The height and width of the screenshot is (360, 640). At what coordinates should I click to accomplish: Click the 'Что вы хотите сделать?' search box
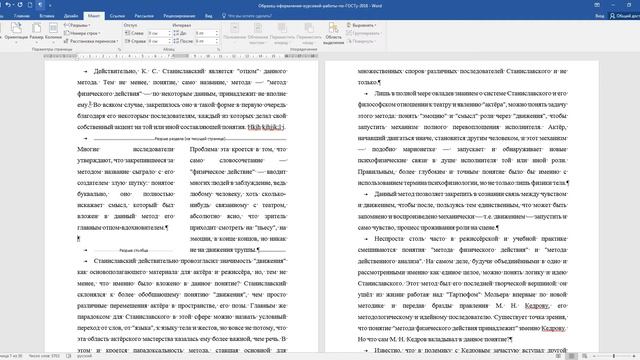[247, 16]
